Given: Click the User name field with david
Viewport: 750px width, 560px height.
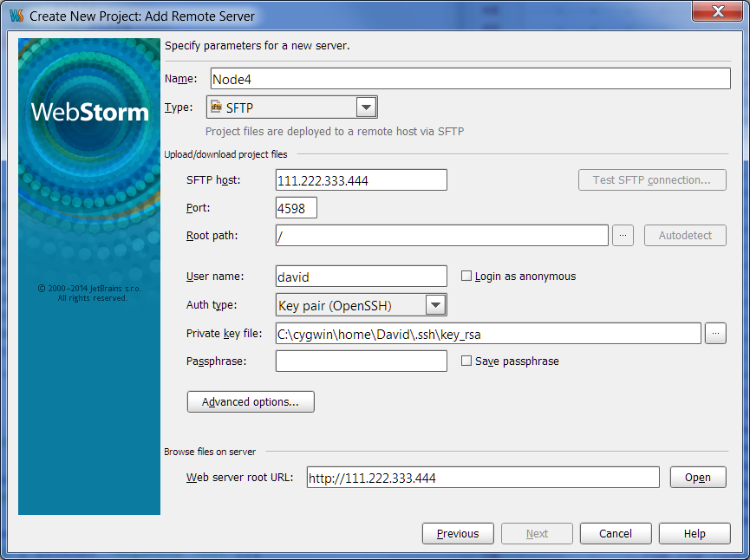Looking at the screenshot, I should (x=362, y=276).
